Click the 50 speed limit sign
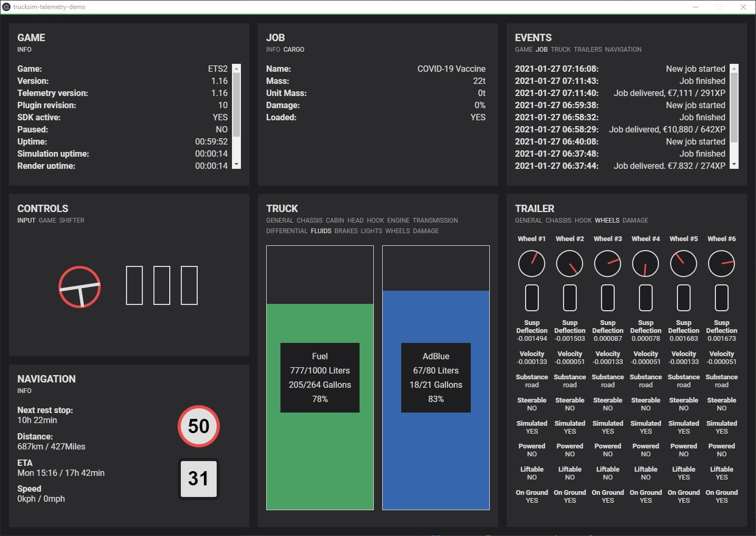 tap(199, 426)
